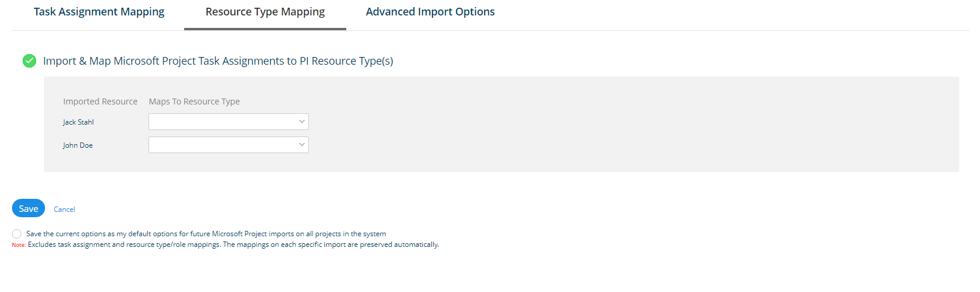Switch to the Advanced Import Options tab
This screenshot has height=292, width=980.
[x=430, y=12]
